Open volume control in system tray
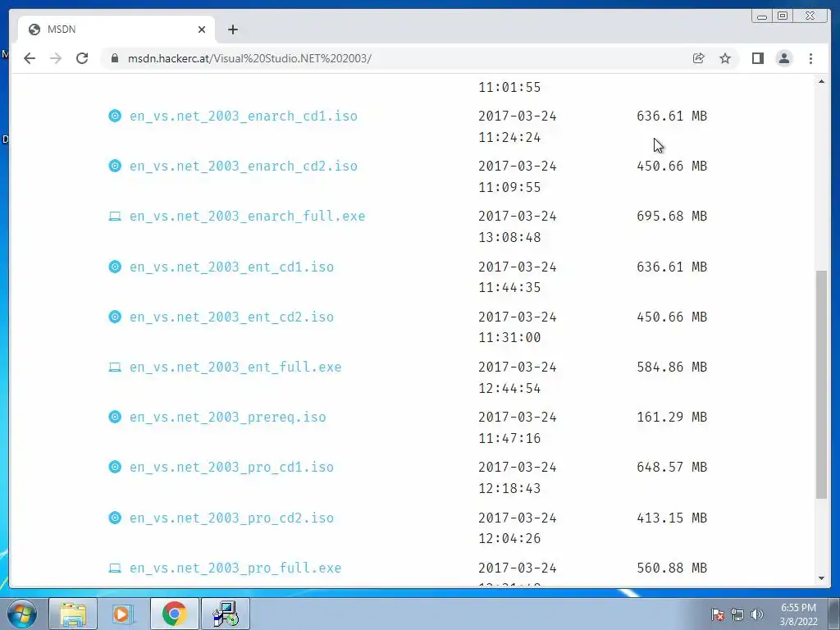 pos(757,615)
